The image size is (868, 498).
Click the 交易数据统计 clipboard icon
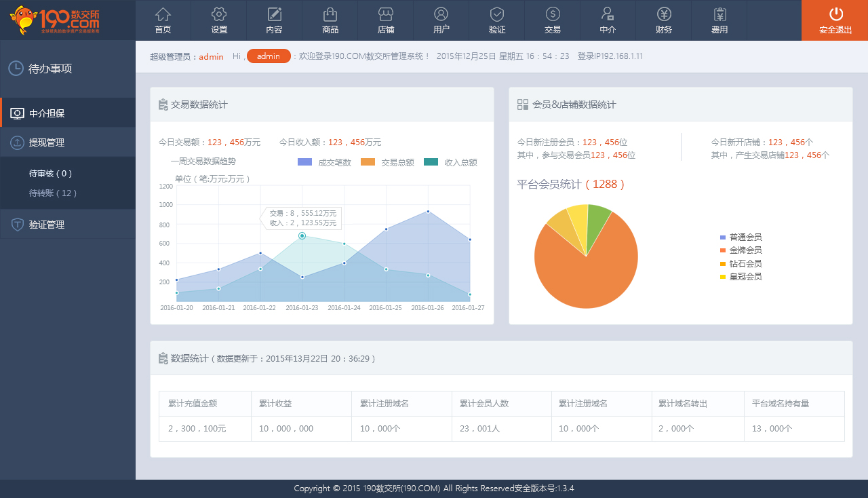point(163,105)
